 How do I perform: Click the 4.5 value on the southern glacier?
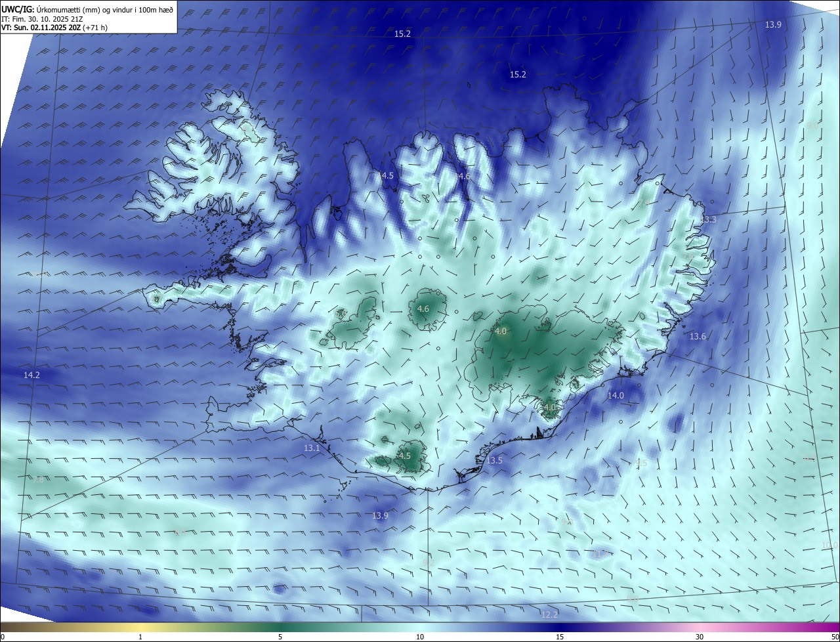[405, 456]
